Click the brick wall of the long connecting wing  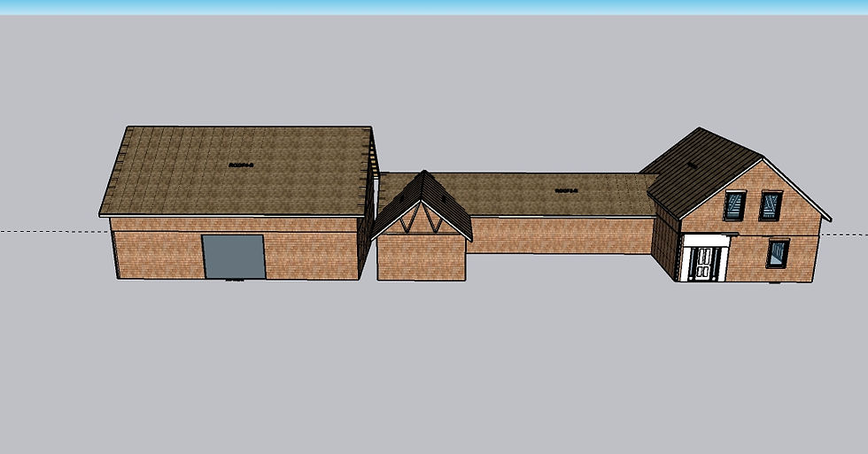(560, 235)
